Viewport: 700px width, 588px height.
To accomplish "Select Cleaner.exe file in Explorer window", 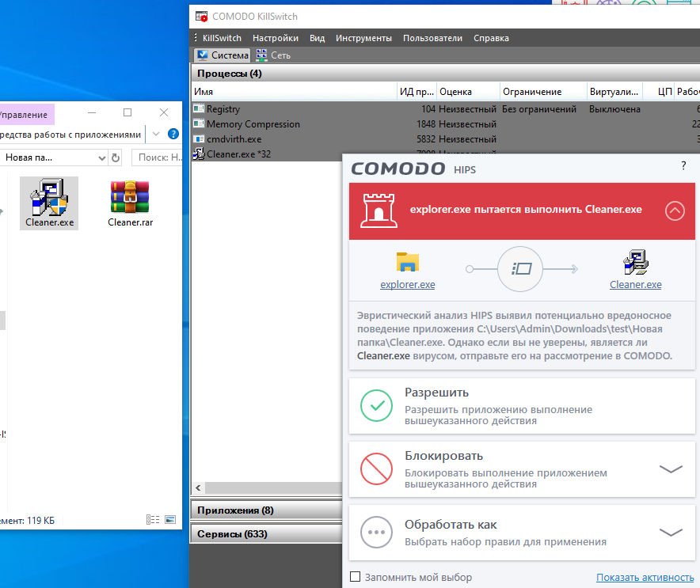I will [x=49, y=203].
